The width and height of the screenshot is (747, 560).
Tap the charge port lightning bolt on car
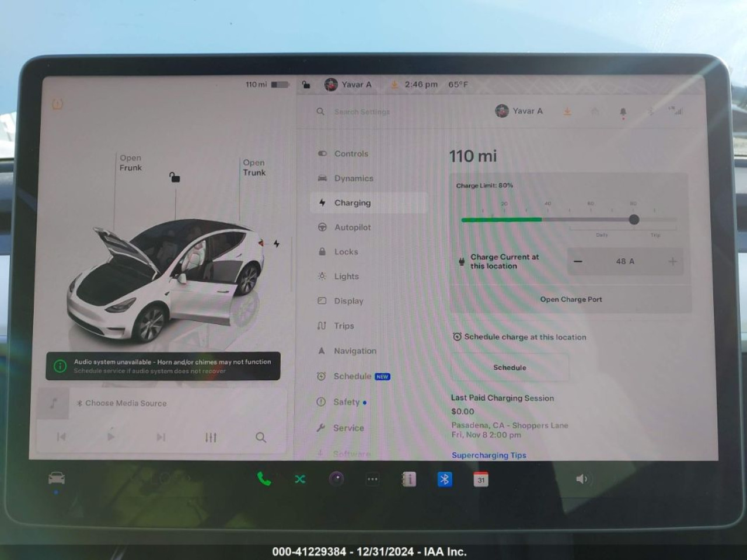tap(277, 243)
